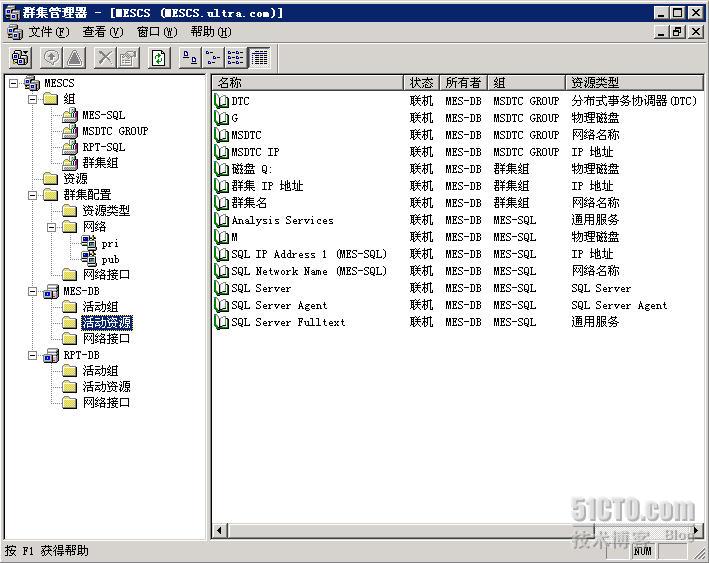Viewport: 709px width, 563px height.
Task: Click the 资源 folder icon in tree
Action: point(51,179)
